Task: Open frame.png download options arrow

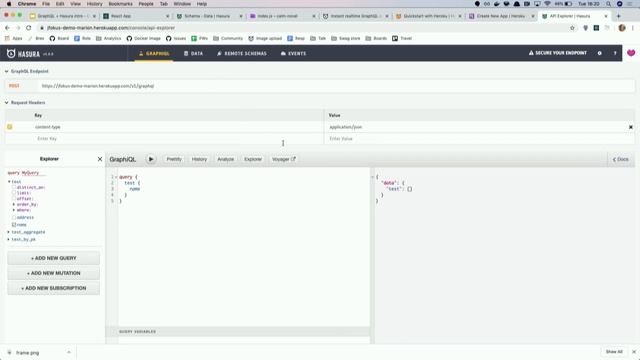Action: [x=69, y=352]
